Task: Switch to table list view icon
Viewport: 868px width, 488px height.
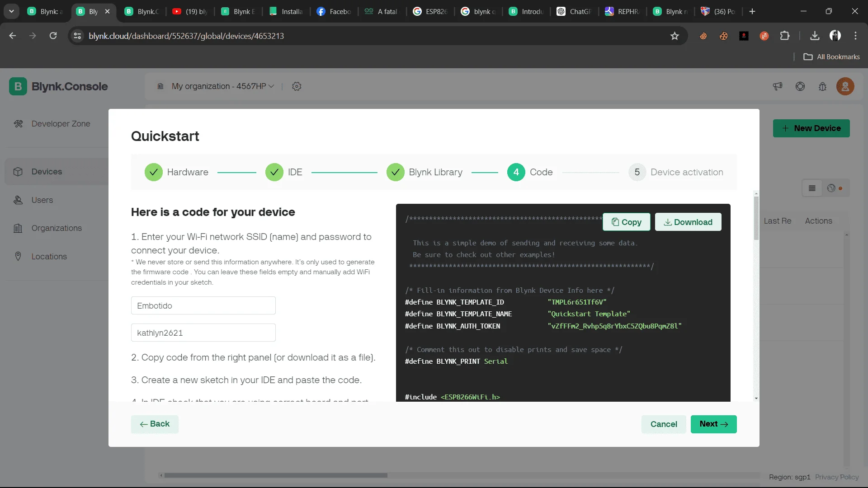Action: (x=812, y=188)
